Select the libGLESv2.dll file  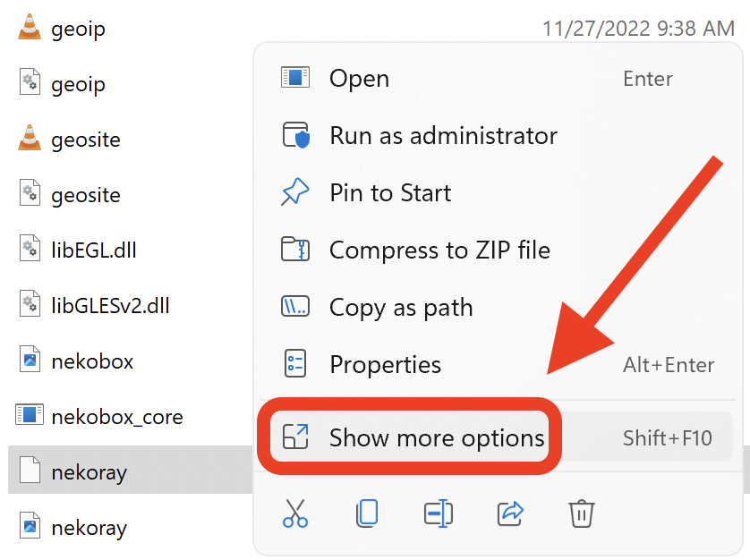click(x=109, y=306)
